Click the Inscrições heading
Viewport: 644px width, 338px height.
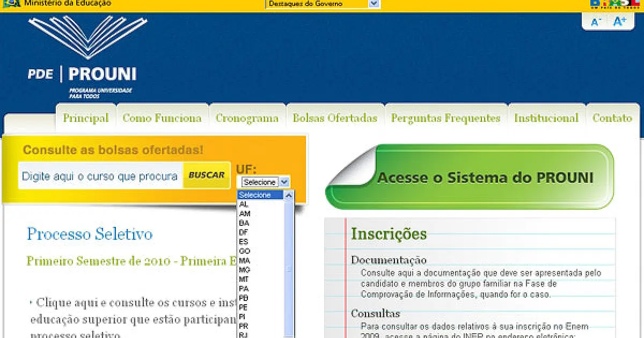pos(389,234)
